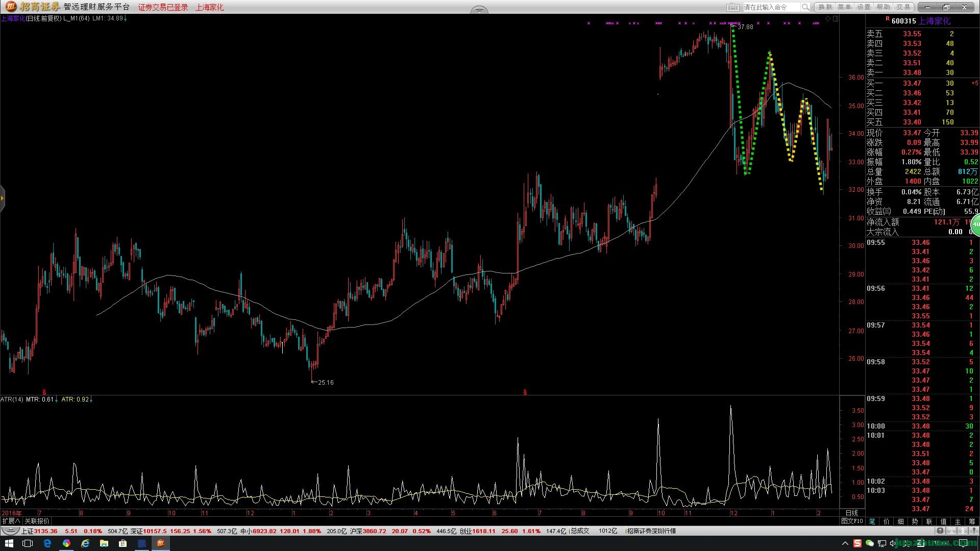The width and height of the screenshot is (980, 551).
Task: Switch to the 价 tab
Action: (886, 521)
